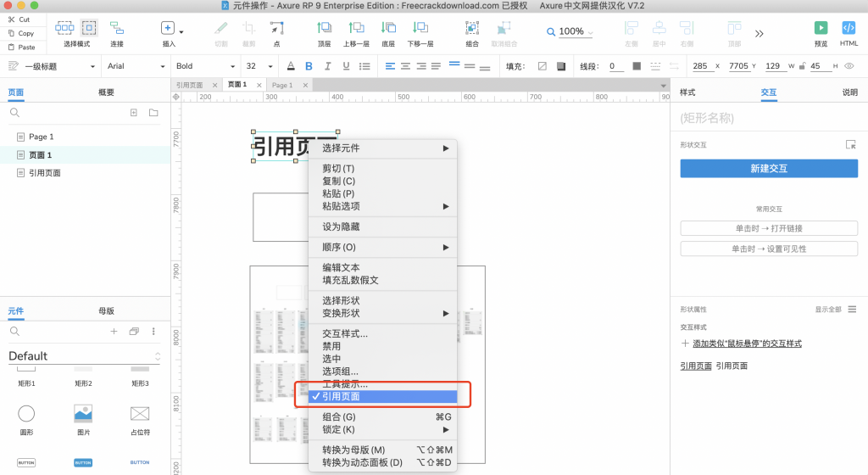Viewport: 868px width, 475px height.
Task: Click the Preview (预览) play icon
Action: click(821, 28)
